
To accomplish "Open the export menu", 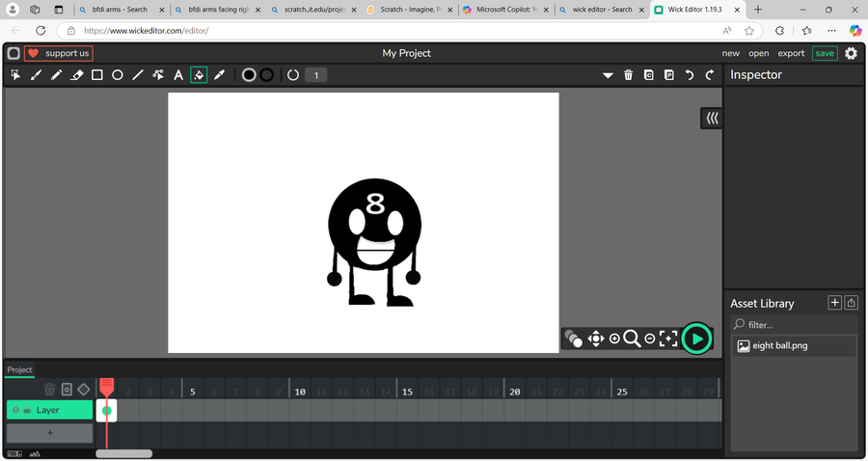I will pos(791,53).
